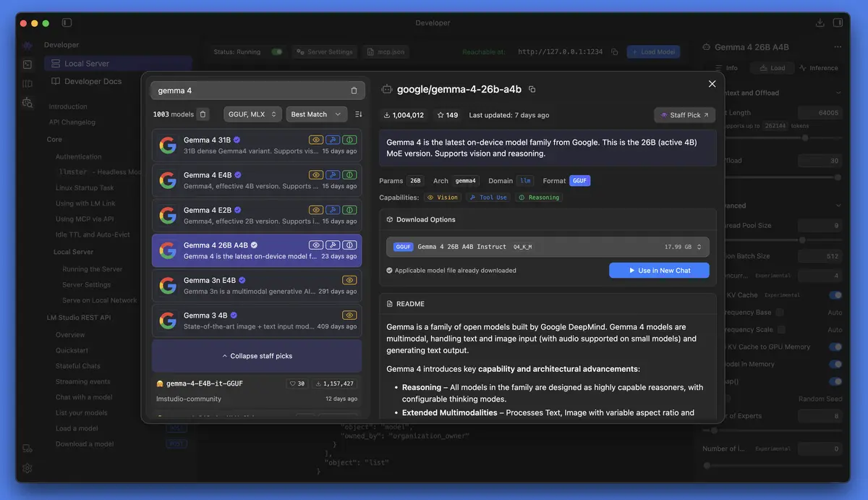Open the sort order icon next to Best Match

click(359, 114)
